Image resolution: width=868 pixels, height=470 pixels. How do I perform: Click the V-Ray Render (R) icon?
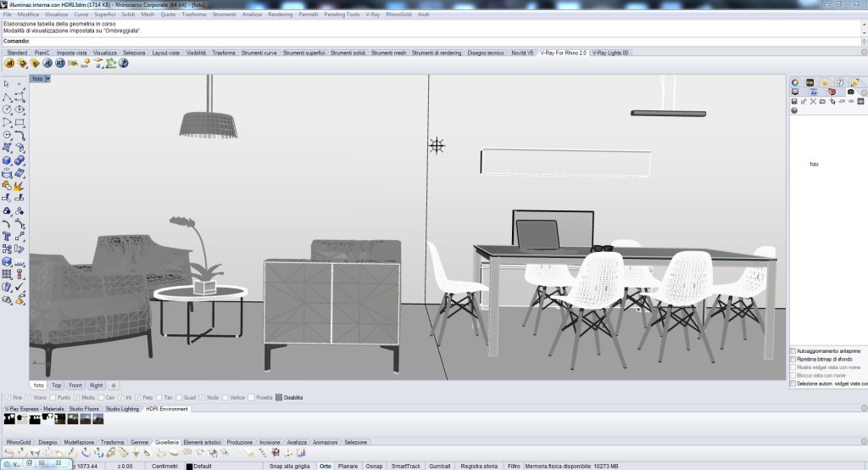tap(47, 63)
